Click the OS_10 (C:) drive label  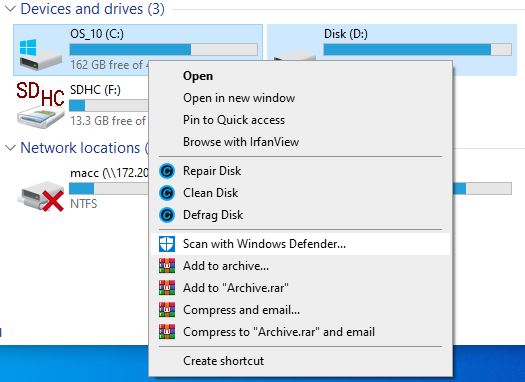point(97,34)
